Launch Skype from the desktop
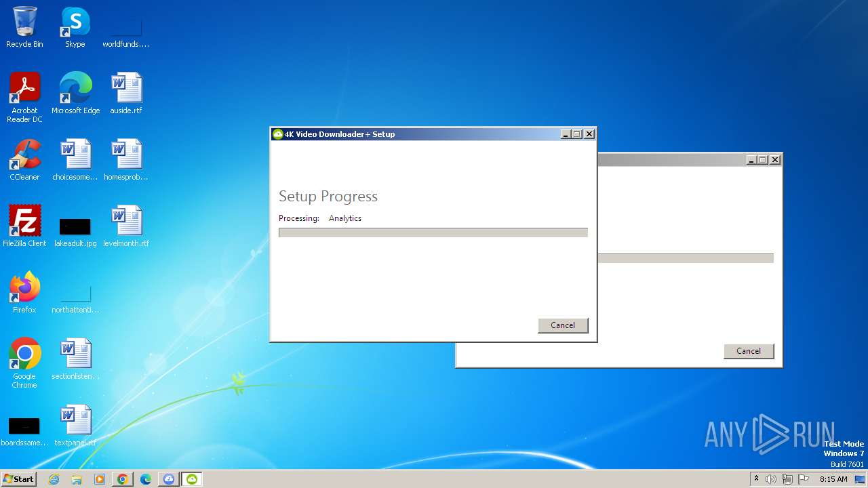 coord(75,27)
